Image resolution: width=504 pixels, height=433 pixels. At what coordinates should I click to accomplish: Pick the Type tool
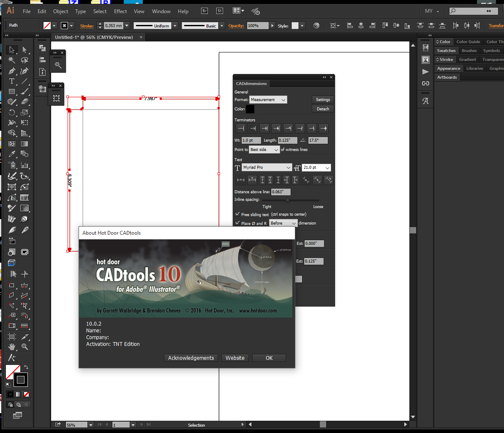[x=12, y=81]
